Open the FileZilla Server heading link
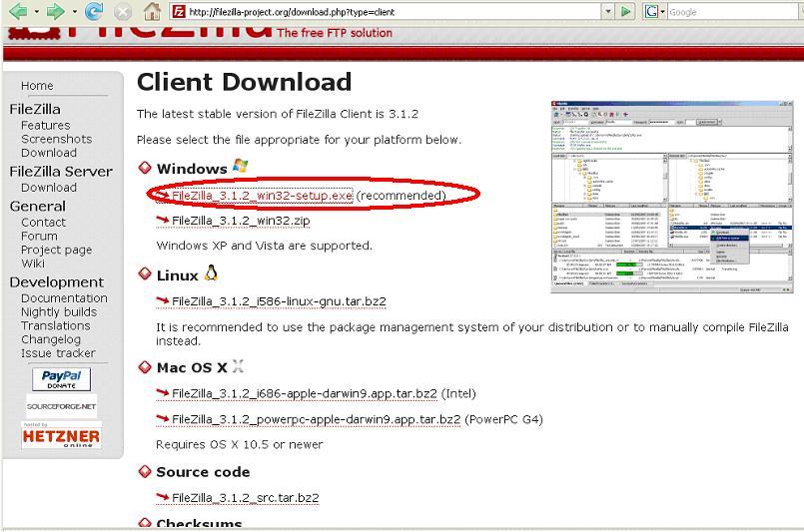This screenshot has height=532, width=804. tap(61, 172)
